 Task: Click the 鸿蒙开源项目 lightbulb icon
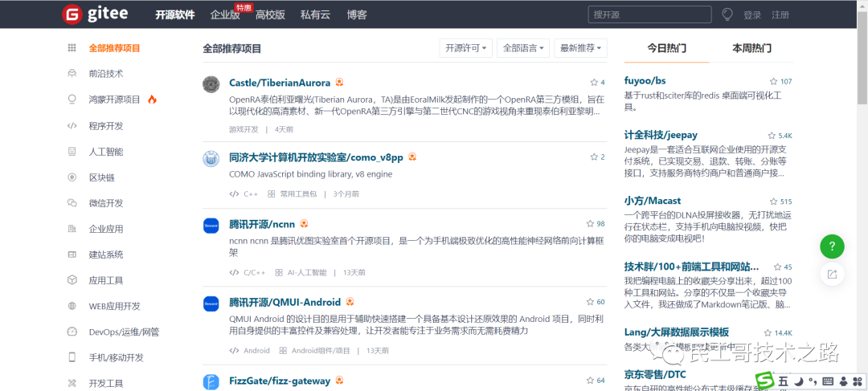pyautogui.click(x=72, y=100)
